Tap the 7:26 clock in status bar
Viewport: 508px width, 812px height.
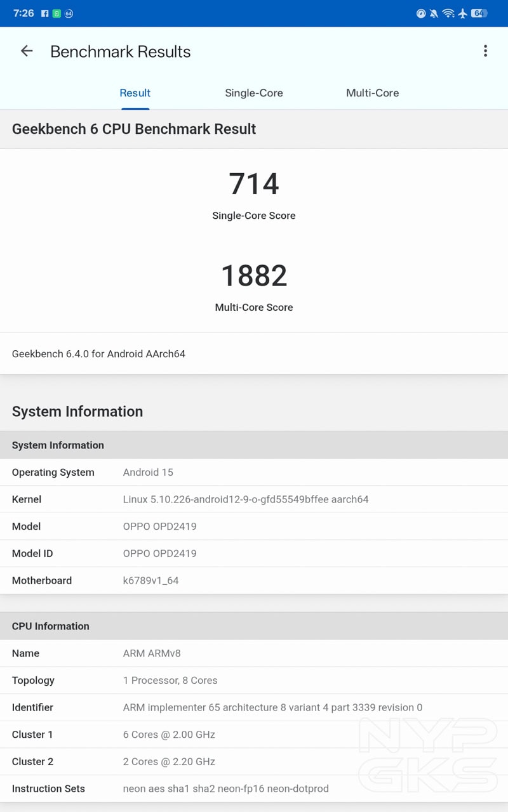click(23, 13)
